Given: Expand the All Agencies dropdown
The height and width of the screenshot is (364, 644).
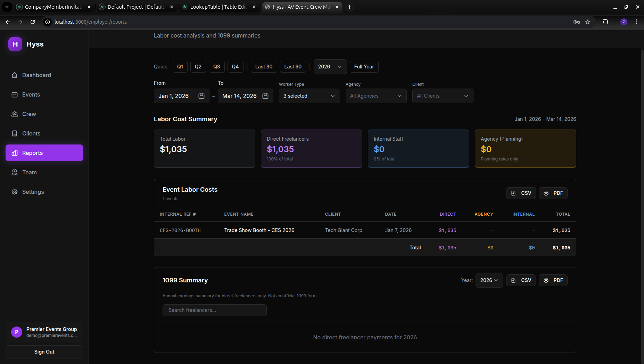Looking at the screenshot, I should tap(376, 96).
